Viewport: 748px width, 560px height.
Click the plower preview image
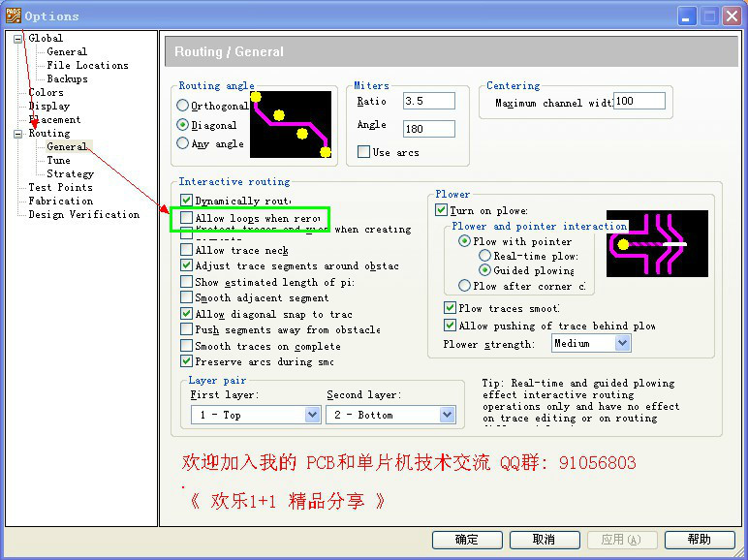coord(657,244)
